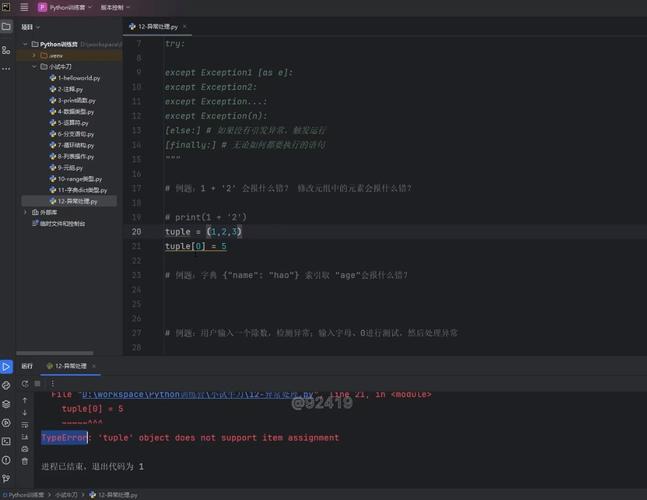Open the 项目 view options dropdown
Viewport: 647px width, 500px height.
pyautogui.click(x=31, y=27)
